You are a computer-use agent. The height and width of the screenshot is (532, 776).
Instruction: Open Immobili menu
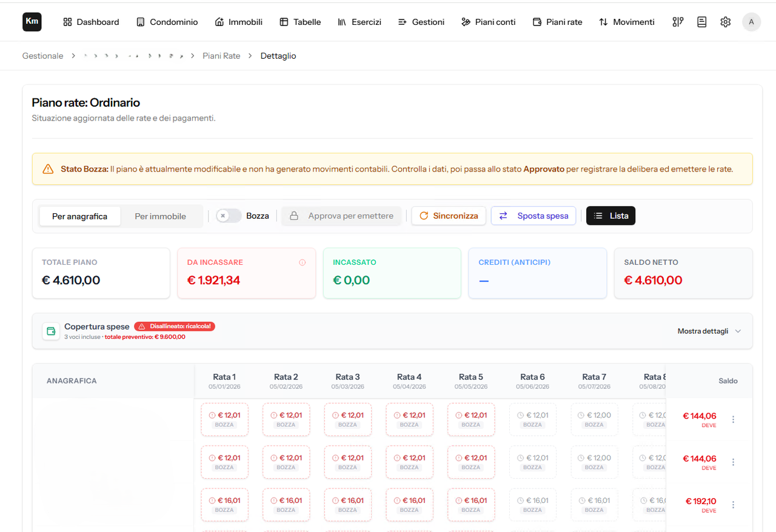tap(239, 22)
